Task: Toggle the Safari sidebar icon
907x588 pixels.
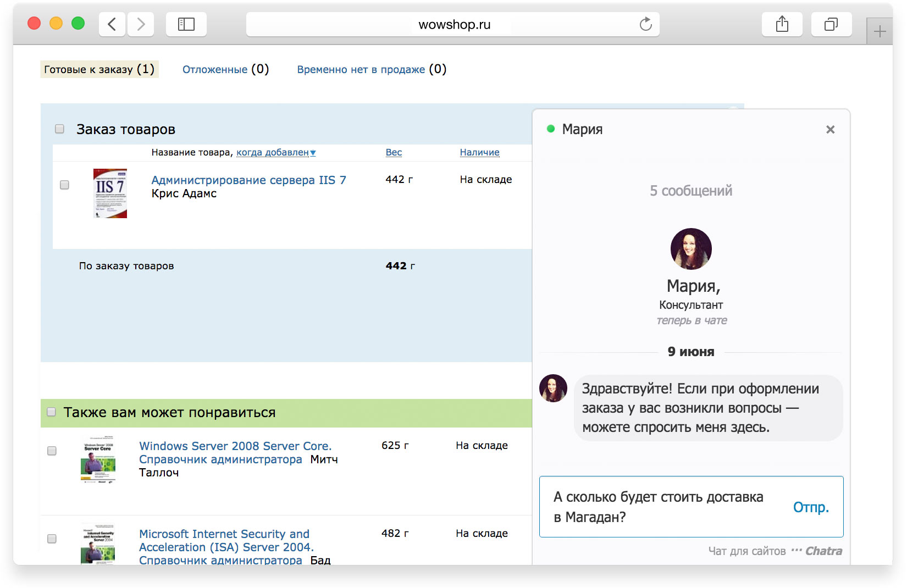Action: tap(186, 24)
